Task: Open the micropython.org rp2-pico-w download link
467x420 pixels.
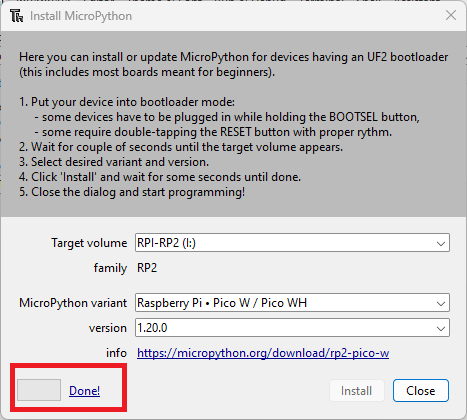Action: [x=263, y=353]
